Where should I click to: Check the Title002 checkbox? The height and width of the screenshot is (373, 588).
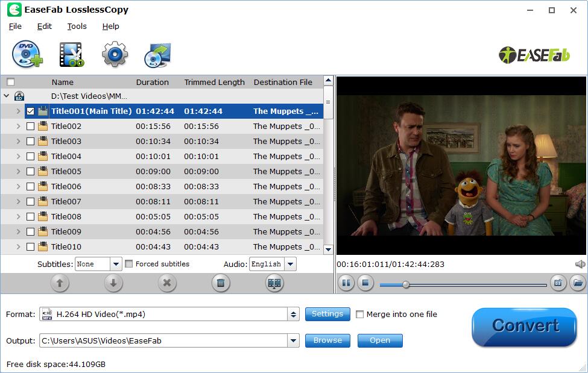point(30,127)
